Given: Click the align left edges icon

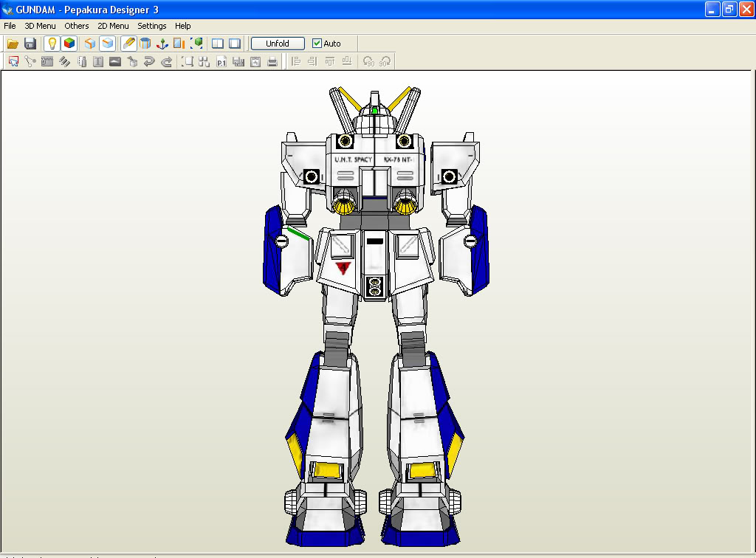Looking at the screenshot, I should 296,62.
